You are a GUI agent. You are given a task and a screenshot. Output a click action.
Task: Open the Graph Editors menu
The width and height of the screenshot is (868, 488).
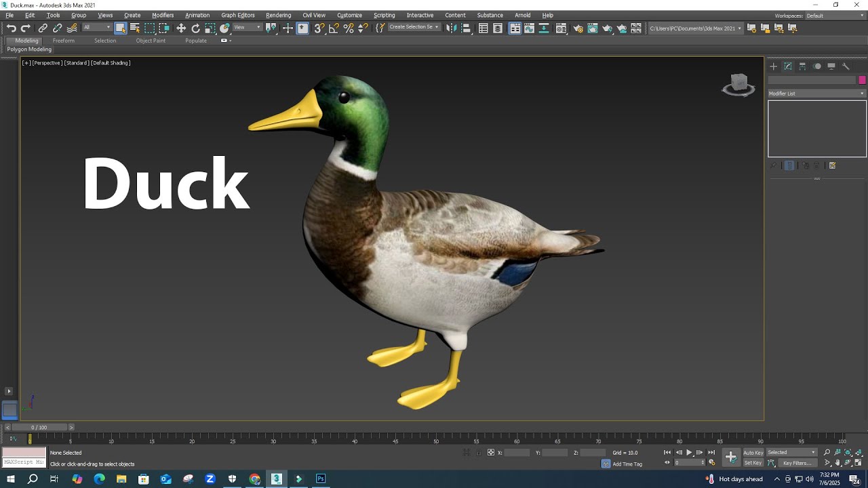tap(238, 15)
